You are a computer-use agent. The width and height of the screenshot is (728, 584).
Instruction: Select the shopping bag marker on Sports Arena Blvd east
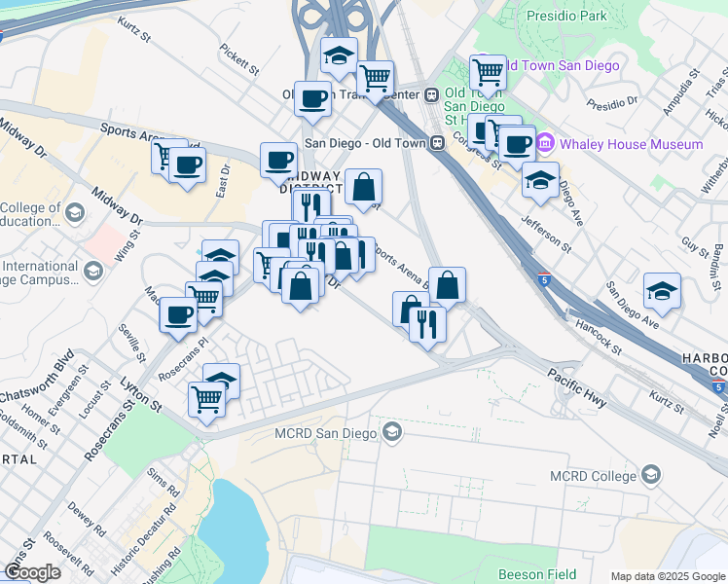coord(447,285)
